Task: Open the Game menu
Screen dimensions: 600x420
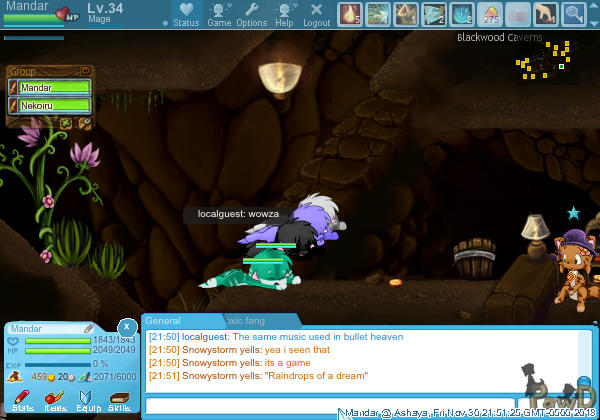Action: pos(219,14)
